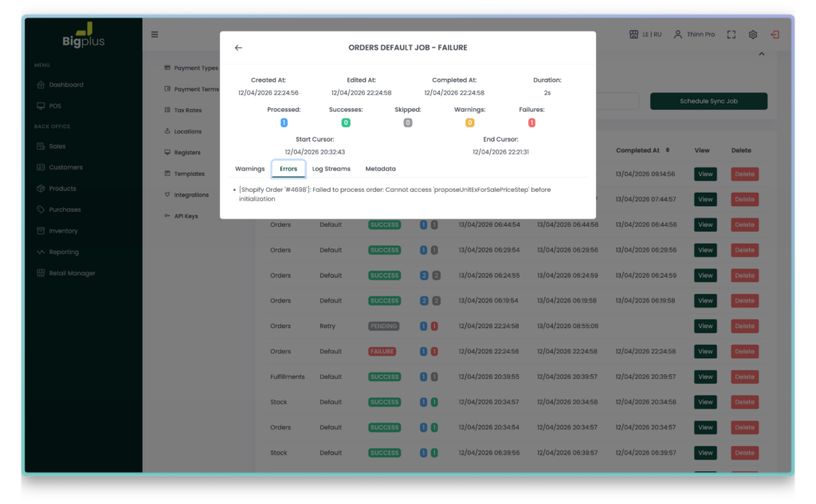Open Retail Manager in the sidebar

[x=66, y=273]
